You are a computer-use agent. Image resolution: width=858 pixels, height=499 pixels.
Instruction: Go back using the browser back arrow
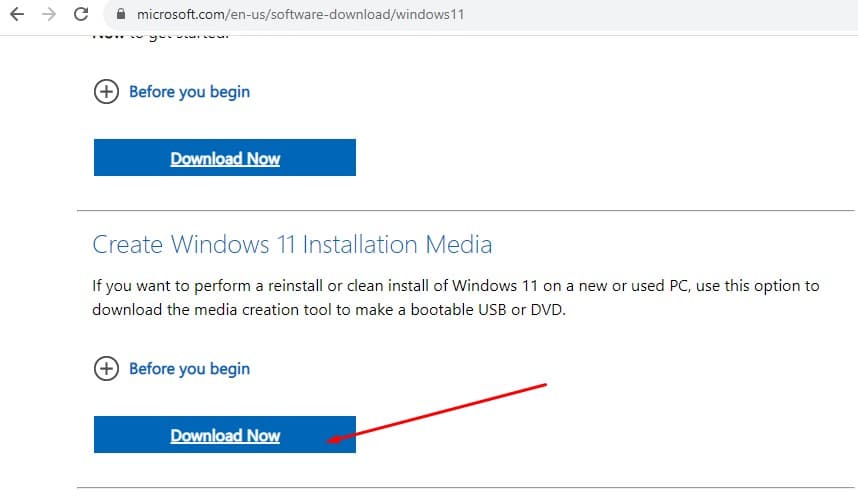pos(18,14)
